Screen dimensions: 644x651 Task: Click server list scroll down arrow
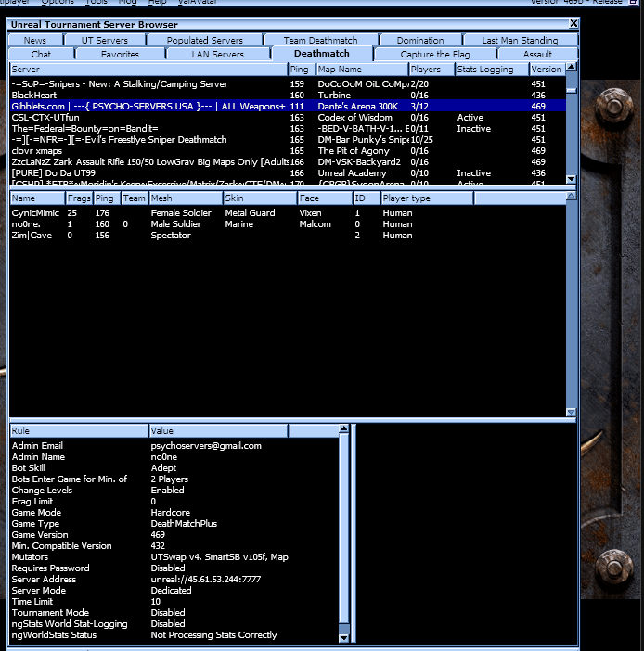tap(572, 179)
